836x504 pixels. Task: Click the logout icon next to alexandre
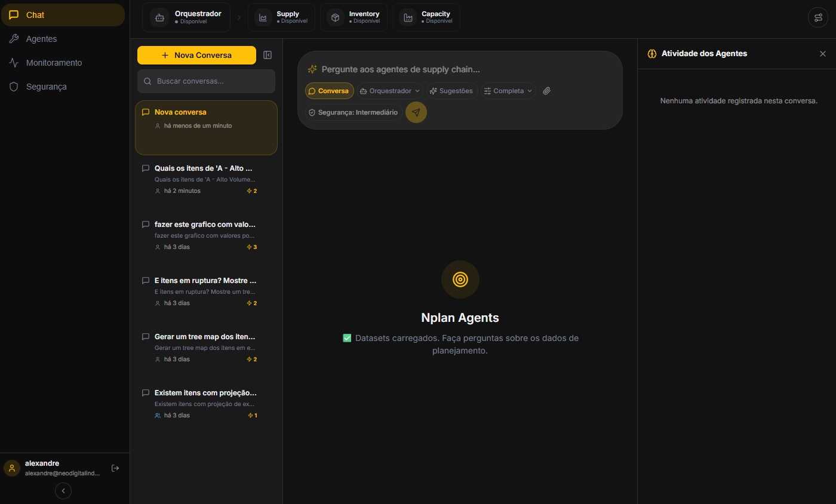click(115, 468)
